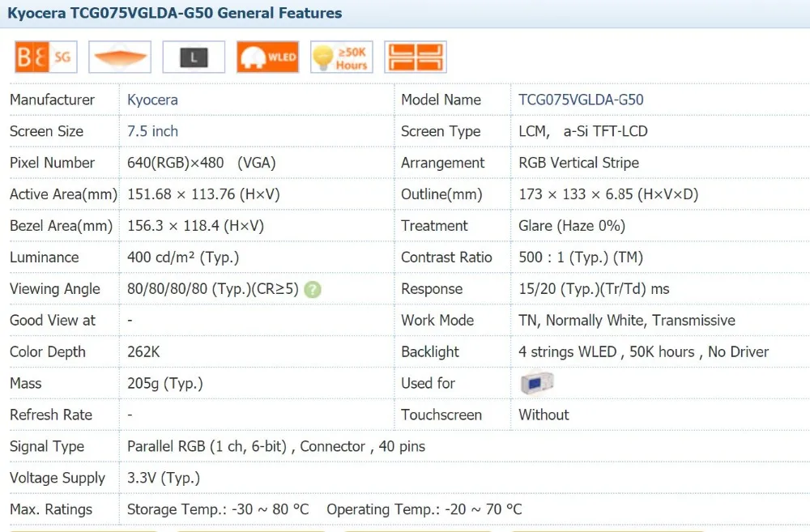Click the 'Screen Type' row label

coord(441,131)
